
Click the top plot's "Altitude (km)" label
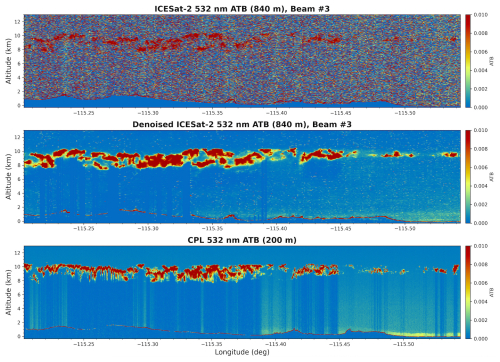8,61
